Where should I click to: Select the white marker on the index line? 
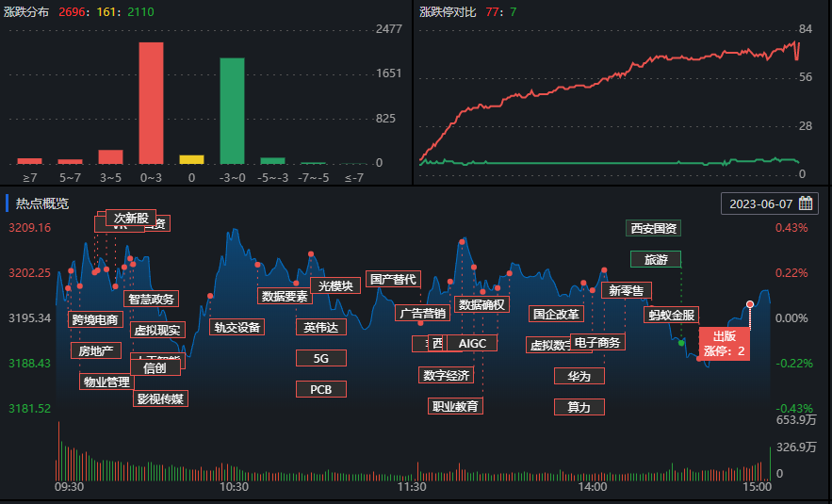pos(750,304)
